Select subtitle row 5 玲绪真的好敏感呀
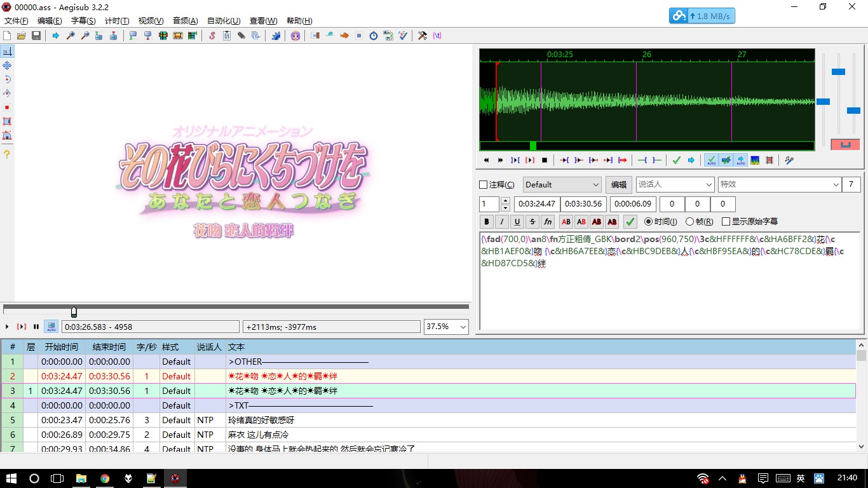Screen dimensions: 868x488 point(428,420)
